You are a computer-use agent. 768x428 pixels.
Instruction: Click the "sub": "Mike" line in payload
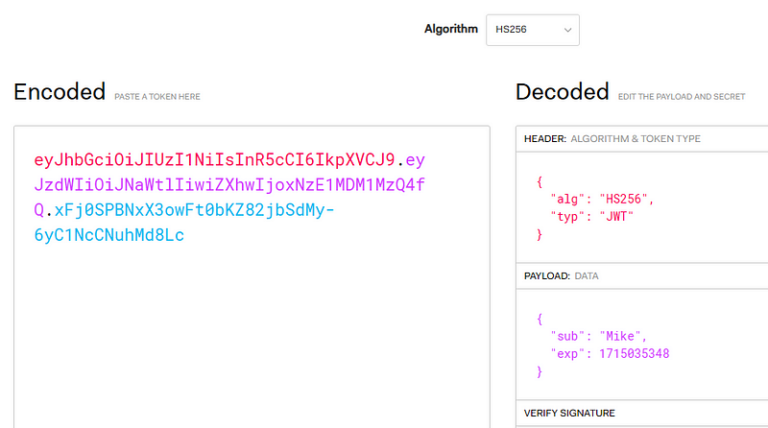[x=598, y=336]
